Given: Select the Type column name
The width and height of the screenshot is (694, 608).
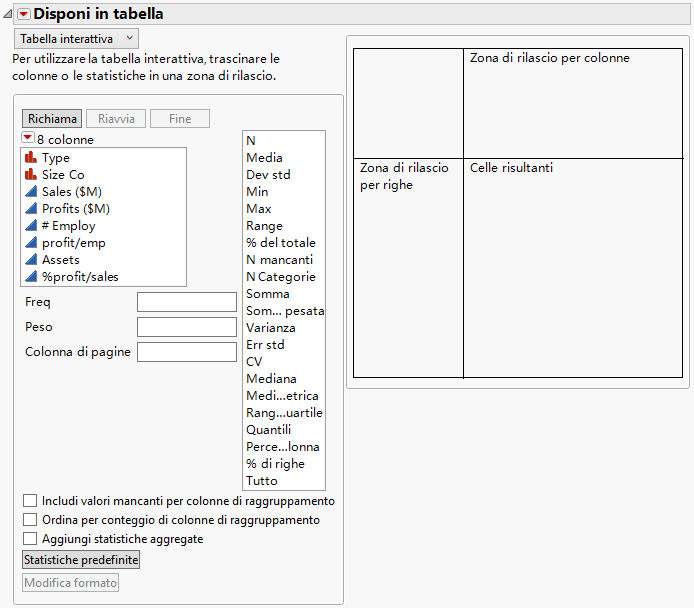Looking at the screenshot, I should click(56, 158).
